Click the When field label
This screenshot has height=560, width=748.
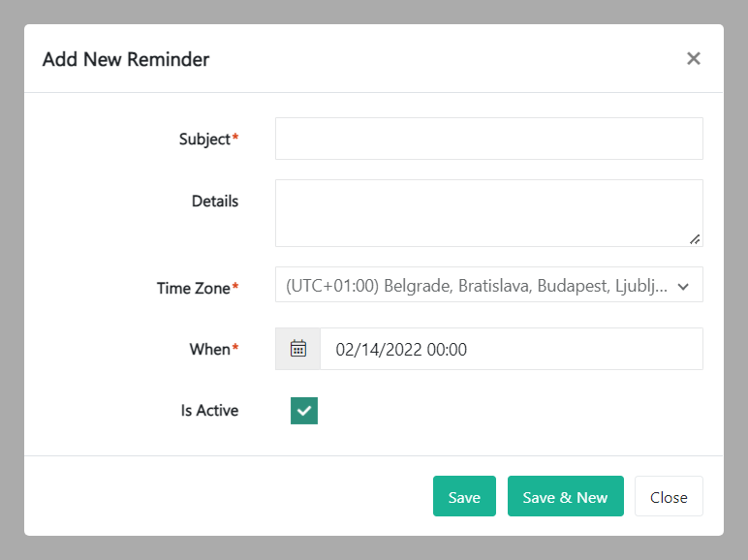pyautogui.click(x=209, y=349)
